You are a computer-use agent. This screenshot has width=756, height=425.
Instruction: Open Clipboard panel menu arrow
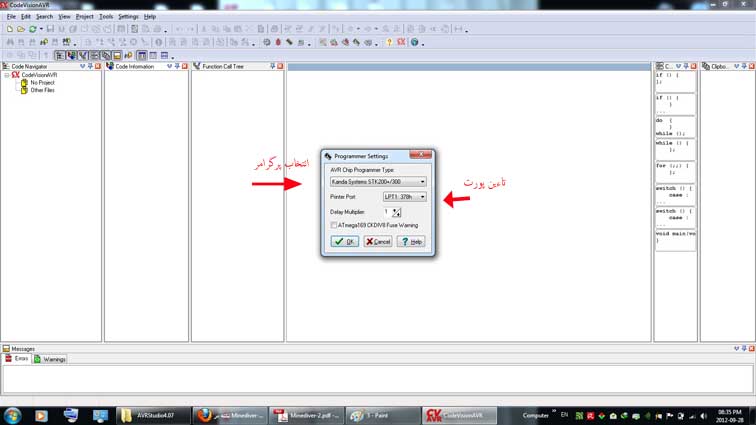(736, 66)
